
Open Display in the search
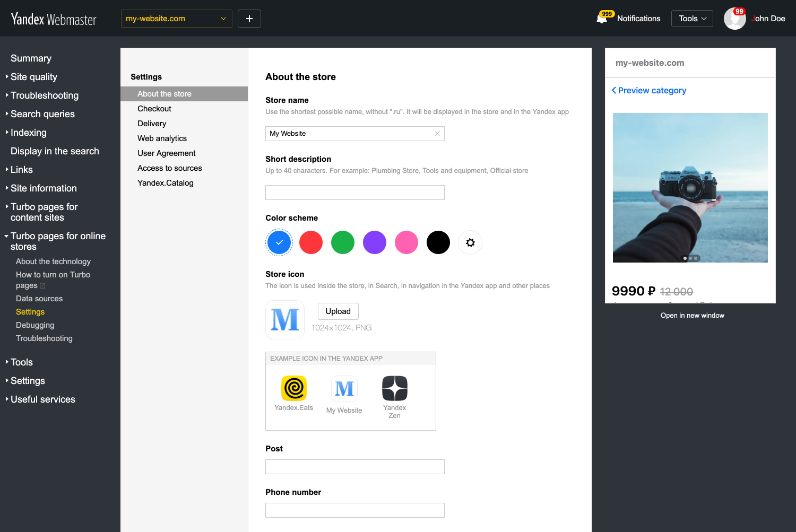tap(55, 151)
